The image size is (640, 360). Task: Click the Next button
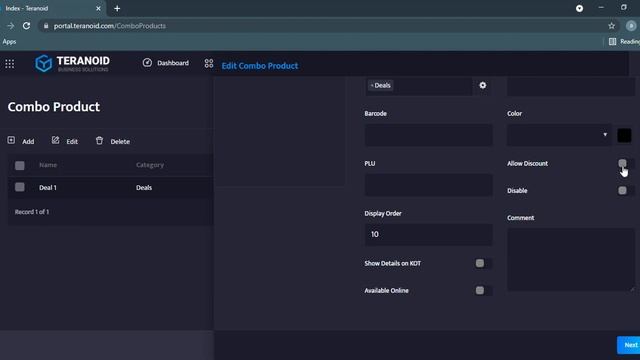[x=629, y=345]
